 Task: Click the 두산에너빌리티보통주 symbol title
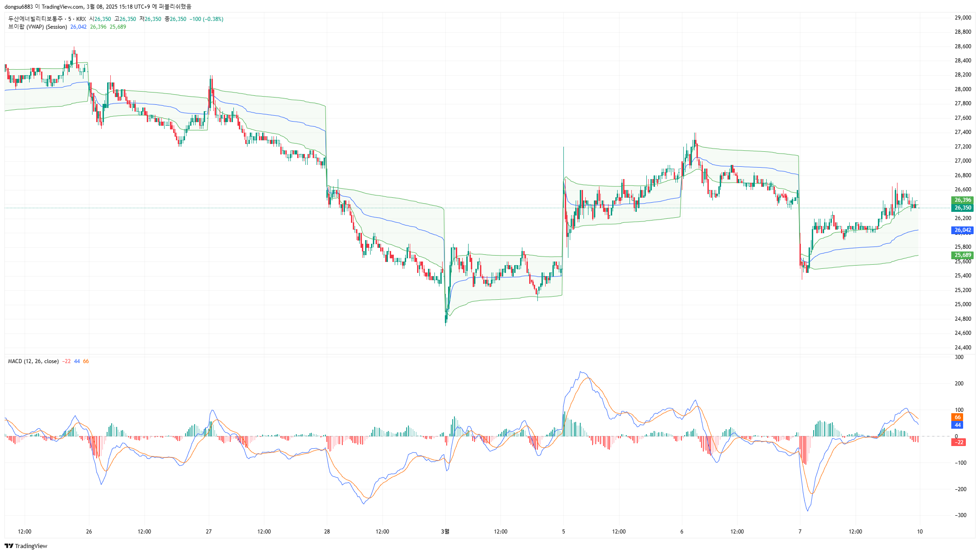coord(36,19)
